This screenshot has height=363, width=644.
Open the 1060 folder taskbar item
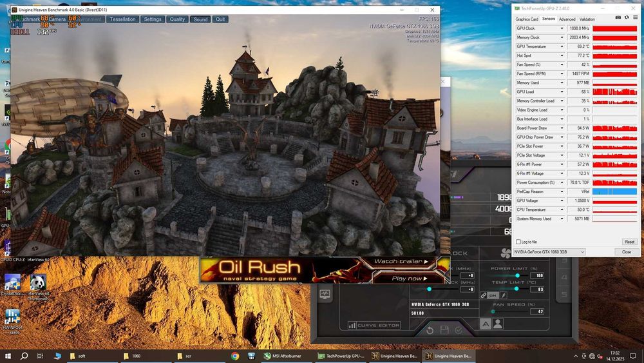(x=147, y=356)
